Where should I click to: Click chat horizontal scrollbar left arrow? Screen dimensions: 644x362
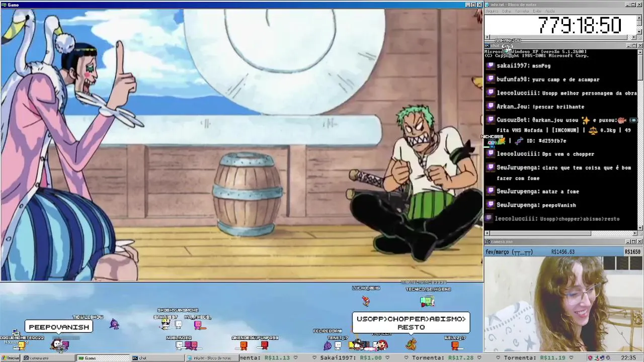point(488,233)
